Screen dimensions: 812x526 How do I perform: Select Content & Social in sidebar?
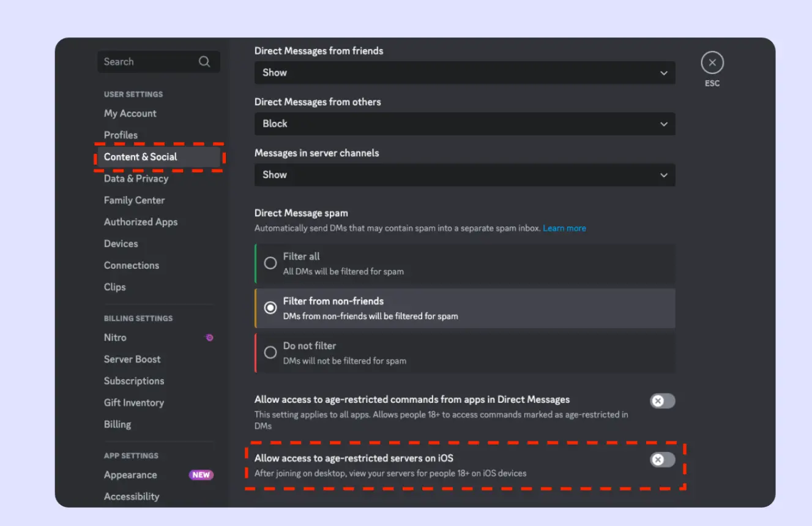(x=159, y=157)
